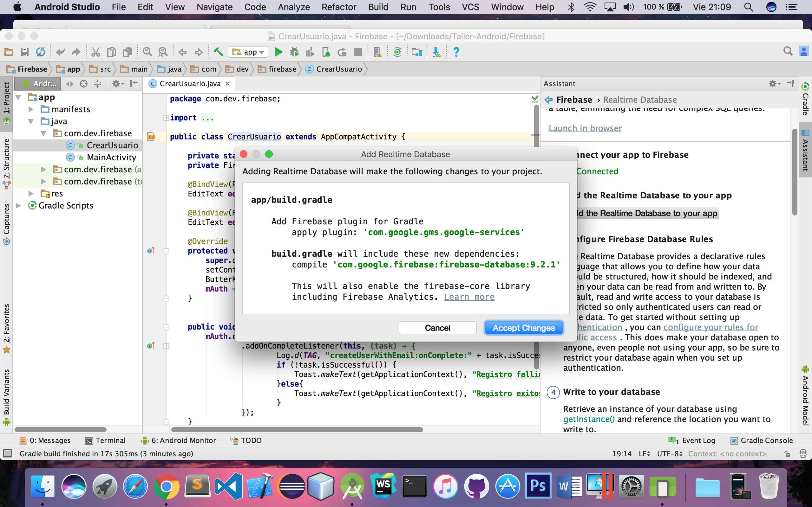Toggle tool window bars corner icon
Screen dimensions: 812x507
pyautogui.click(x=7, y=454)
